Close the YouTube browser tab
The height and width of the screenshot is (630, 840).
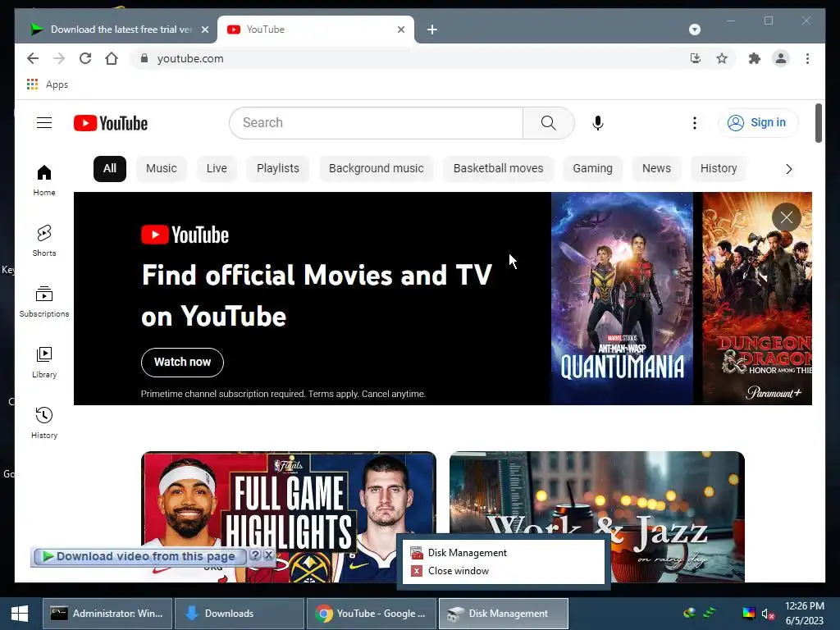tap(400, 30)
